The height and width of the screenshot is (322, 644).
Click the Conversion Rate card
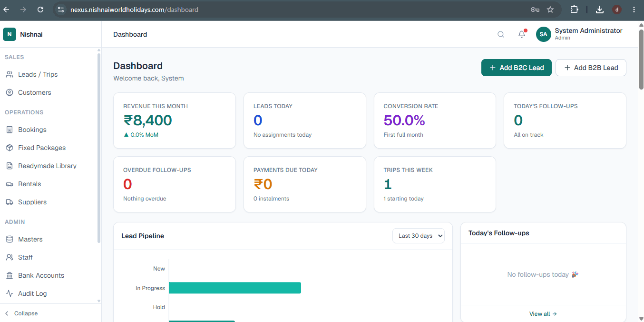435,121
